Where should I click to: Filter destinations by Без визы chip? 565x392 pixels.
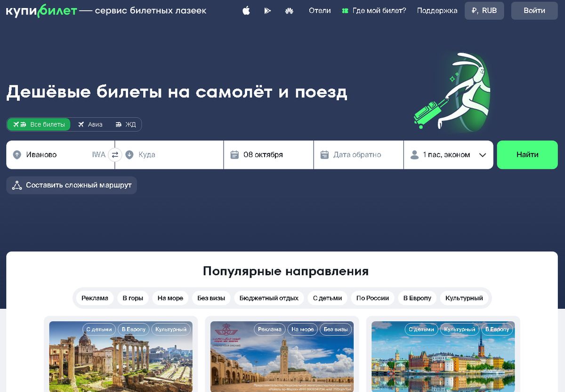click(211, 298)
